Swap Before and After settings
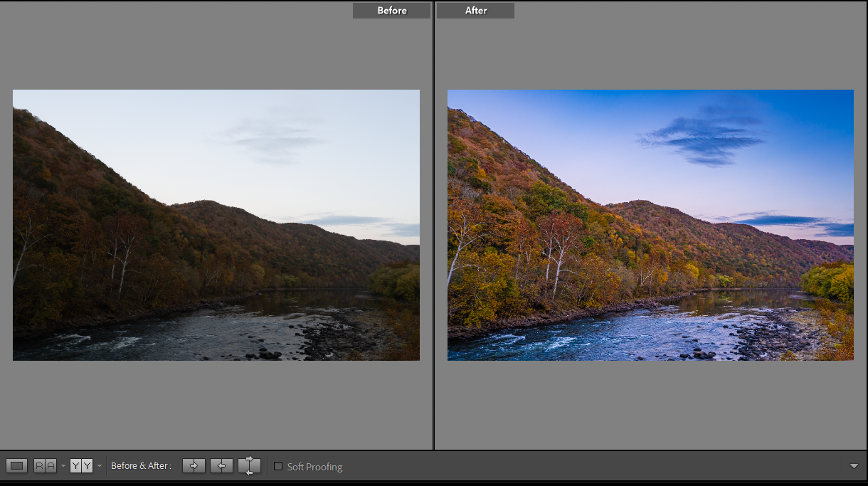 click(x=249, y=466)
